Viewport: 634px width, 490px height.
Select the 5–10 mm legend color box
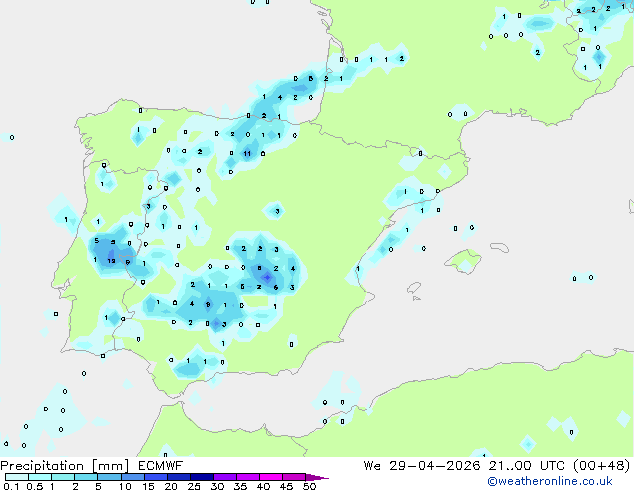[x=109, y=477]
